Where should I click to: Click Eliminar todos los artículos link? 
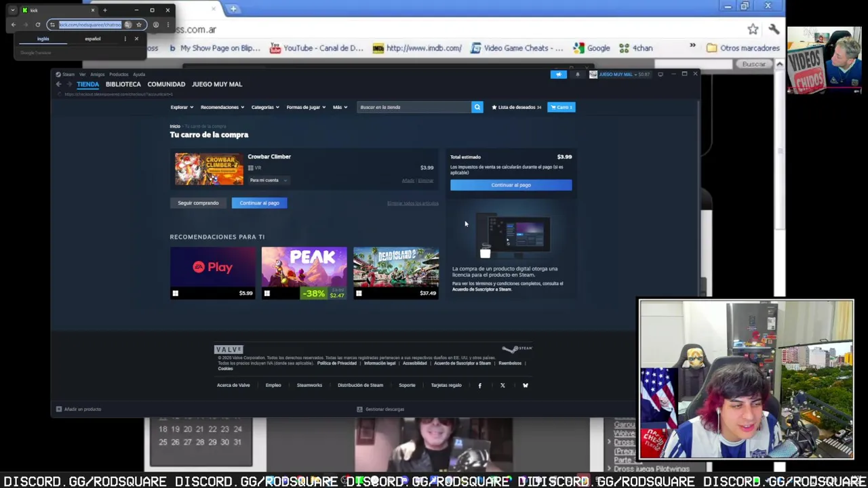pos(412,203)
